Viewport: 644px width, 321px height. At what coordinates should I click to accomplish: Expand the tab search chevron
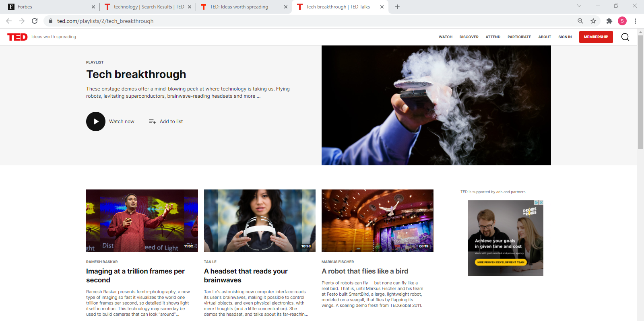579,6
